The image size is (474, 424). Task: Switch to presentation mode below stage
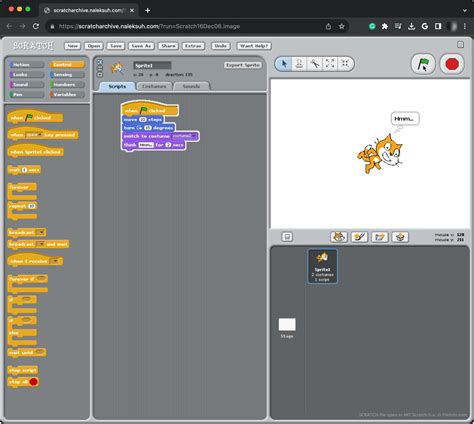tap(287, 237)
